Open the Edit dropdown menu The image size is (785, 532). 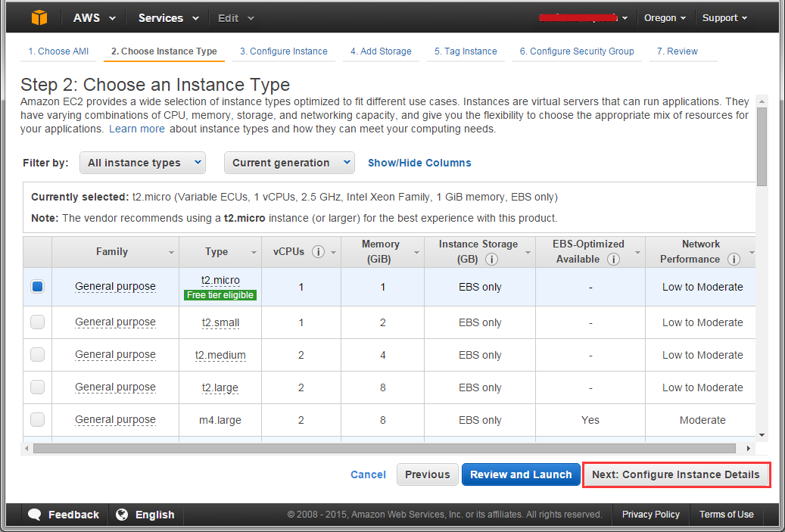(235, 18)
